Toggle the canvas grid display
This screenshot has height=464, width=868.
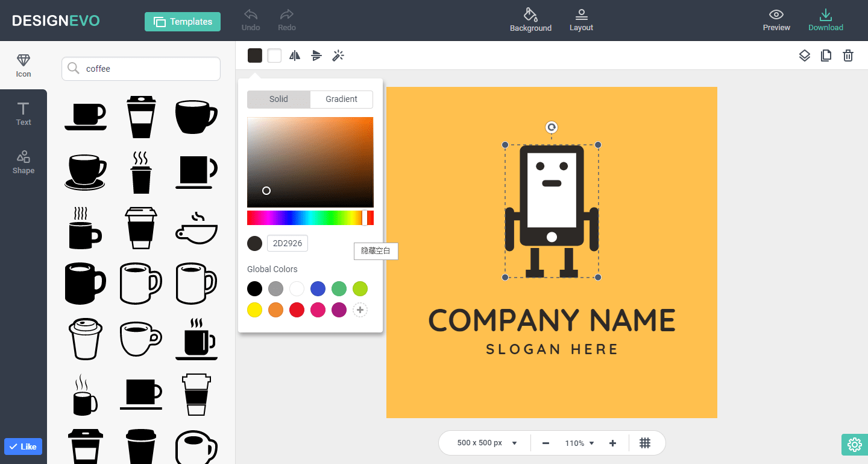[x=645, y=442]
